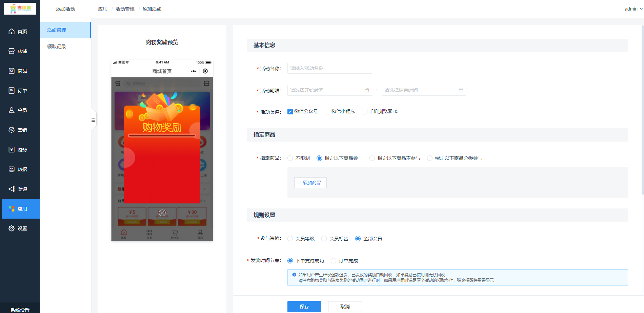
Task: Select the 会员等级 eligibility radio
Action: tap(290, 239)
